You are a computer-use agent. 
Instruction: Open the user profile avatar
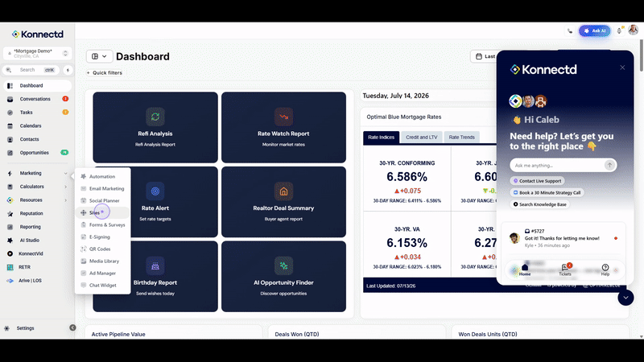coord(633,30)
